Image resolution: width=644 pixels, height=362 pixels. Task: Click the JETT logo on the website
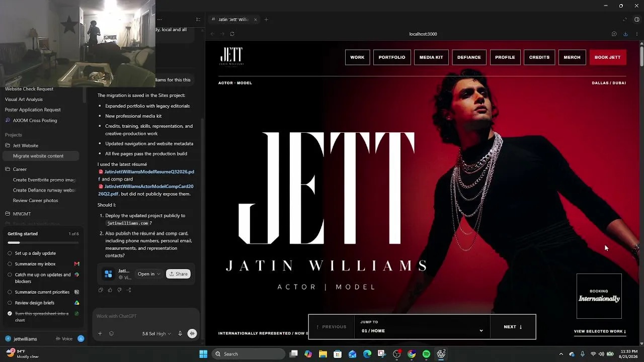[231, 57]
